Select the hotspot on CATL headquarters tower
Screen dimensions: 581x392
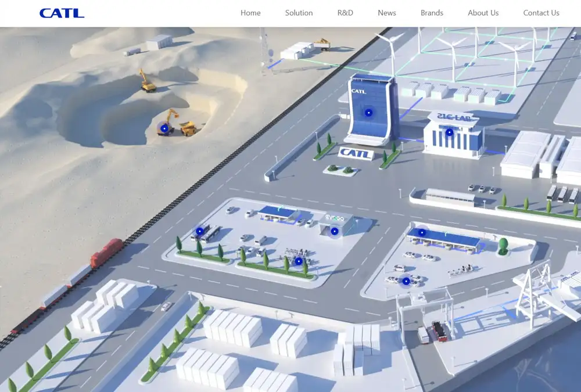pos(368,113)
